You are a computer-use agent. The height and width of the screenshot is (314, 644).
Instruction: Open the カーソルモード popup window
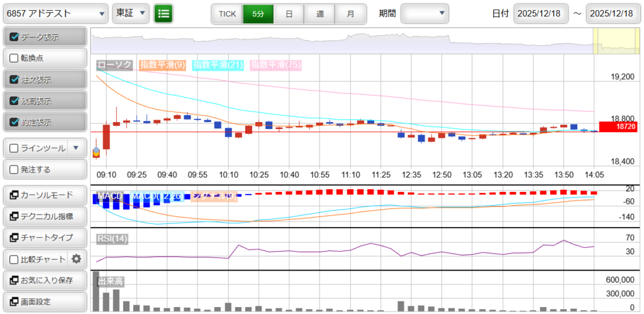(44, 195)
